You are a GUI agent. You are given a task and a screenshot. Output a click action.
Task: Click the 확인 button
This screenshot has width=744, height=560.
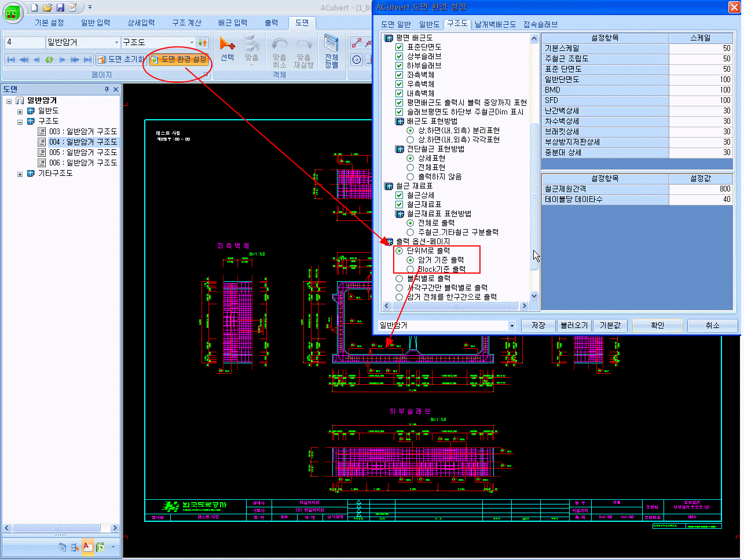pos(658,326)
